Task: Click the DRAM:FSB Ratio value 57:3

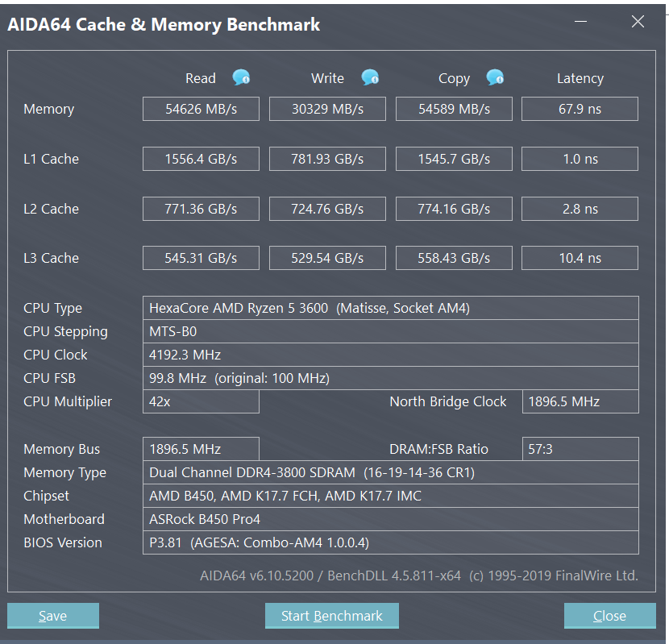Action: [x=580, y=449]
